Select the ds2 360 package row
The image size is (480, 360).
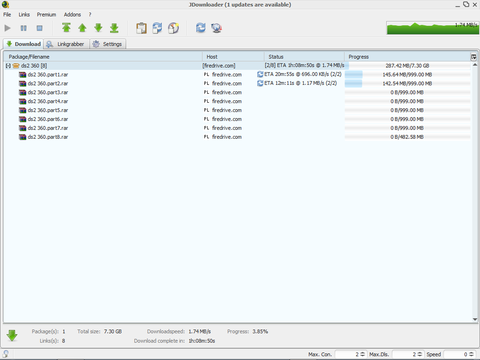pyautogui.click(x=237, y=66)
